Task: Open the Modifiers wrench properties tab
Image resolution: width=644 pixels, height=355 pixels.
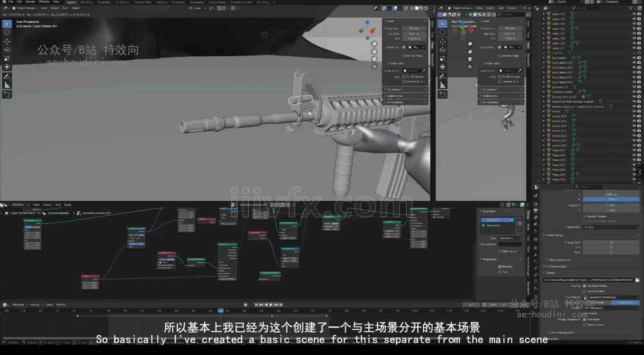Action: 536,255
